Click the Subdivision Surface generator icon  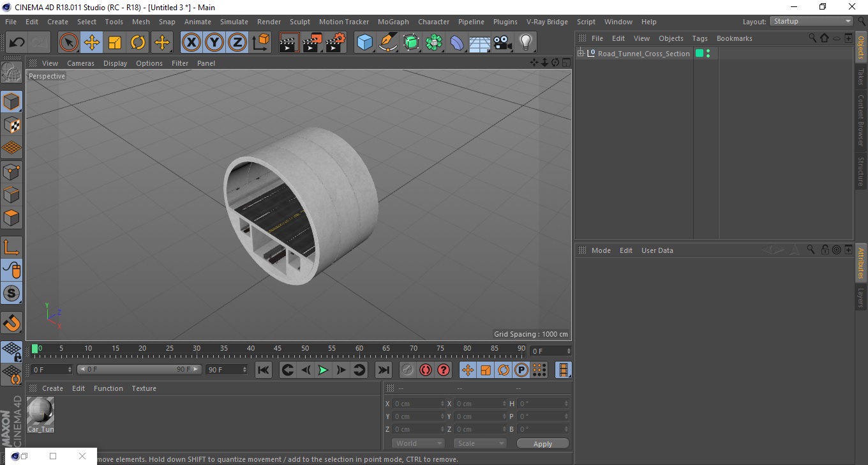411,43
